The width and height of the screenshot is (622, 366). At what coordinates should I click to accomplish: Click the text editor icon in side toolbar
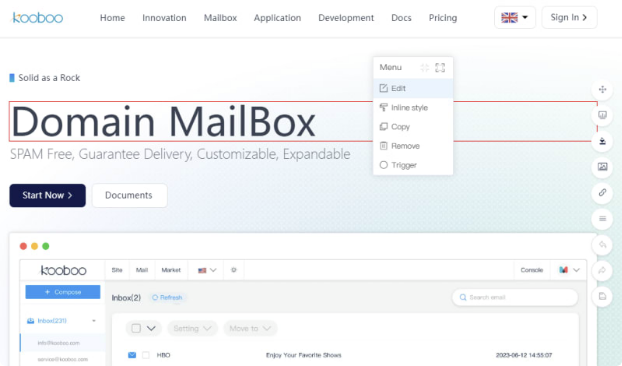[602, 115]
